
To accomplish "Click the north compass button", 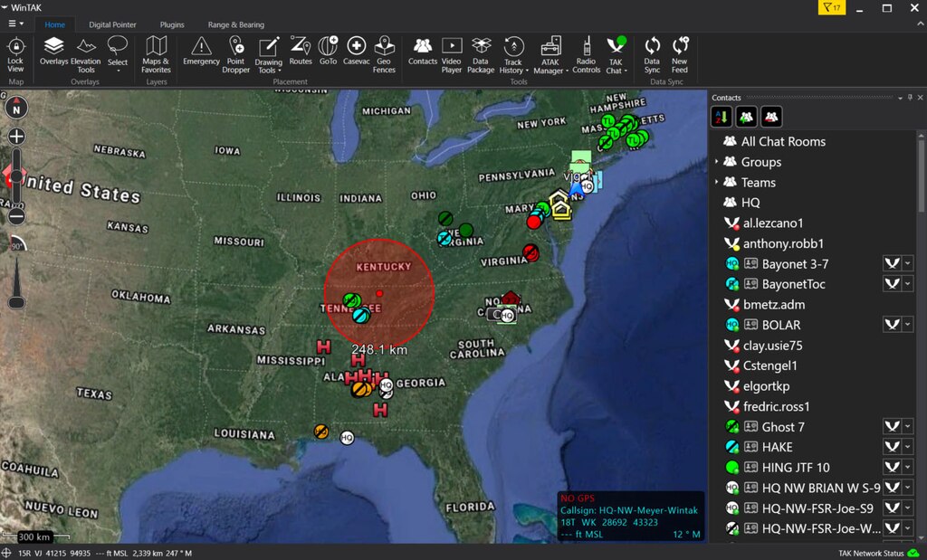I will [16, 108].
